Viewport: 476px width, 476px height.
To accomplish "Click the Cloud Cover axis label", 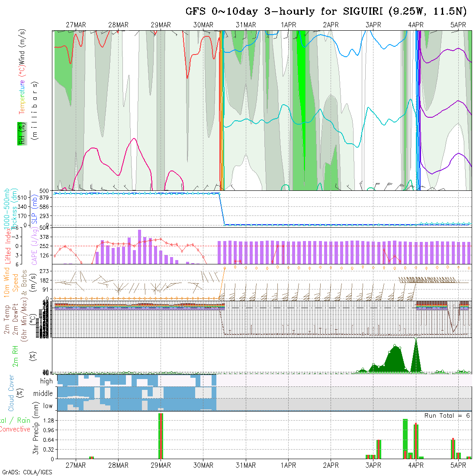I will coord(11,393).
